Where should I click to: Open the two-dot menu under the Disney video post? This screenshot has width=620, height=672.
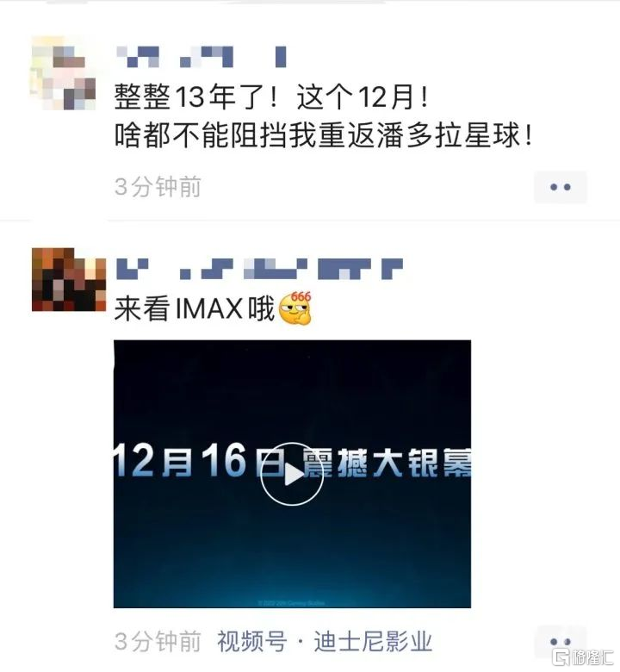[x=560, y=641]
